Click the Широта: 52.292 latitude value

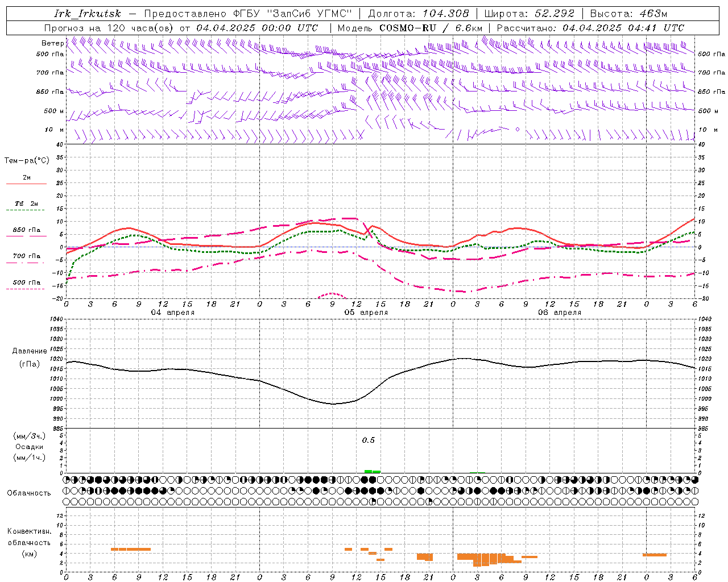[x=530, y=14]
